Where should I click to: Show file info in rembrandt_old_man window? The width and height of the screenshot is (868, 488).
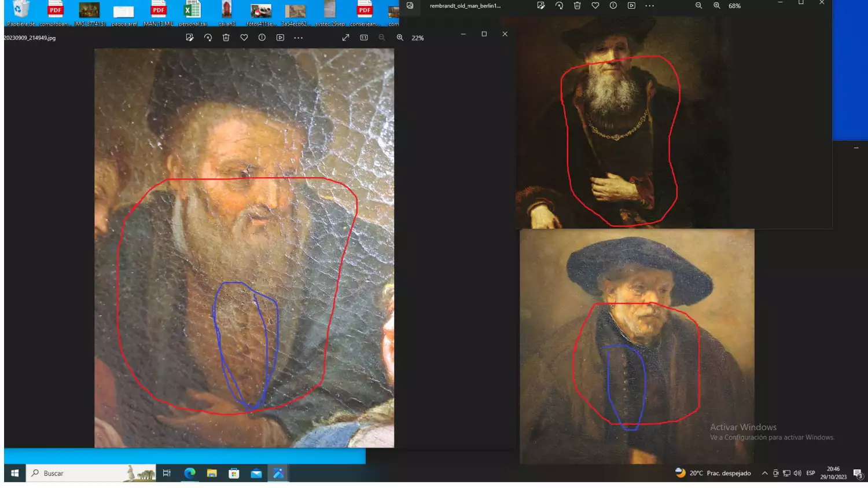pyautogui.click(x=613, y=6)
